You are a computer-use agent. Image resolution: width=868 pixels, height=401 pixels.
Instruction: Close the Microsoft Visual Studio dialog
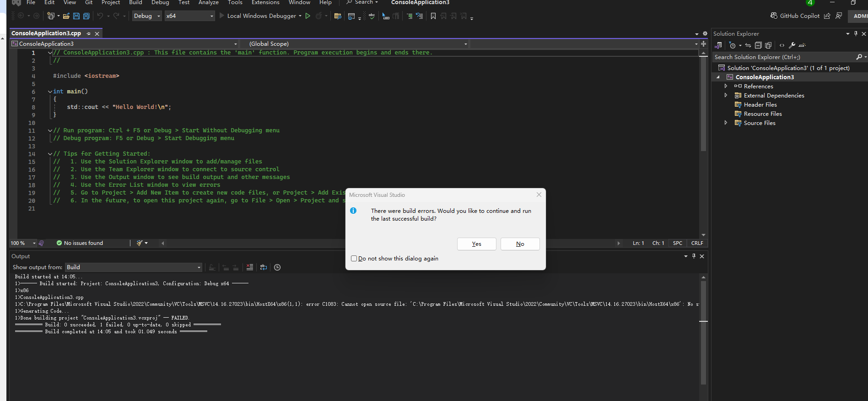pos(539,195)
